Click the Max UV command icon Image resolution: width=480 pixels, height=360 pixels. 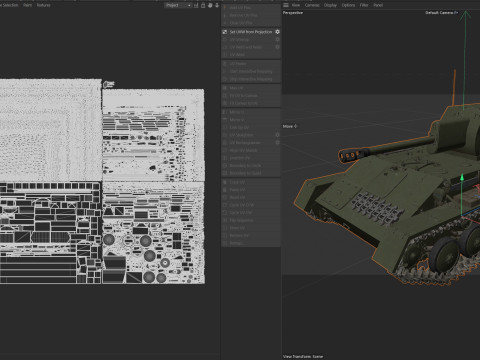(225, 88)
